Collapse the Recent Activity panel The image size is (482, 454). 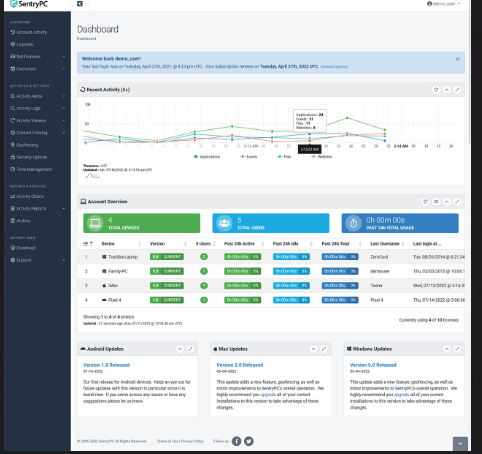click(x=447, y=90)
